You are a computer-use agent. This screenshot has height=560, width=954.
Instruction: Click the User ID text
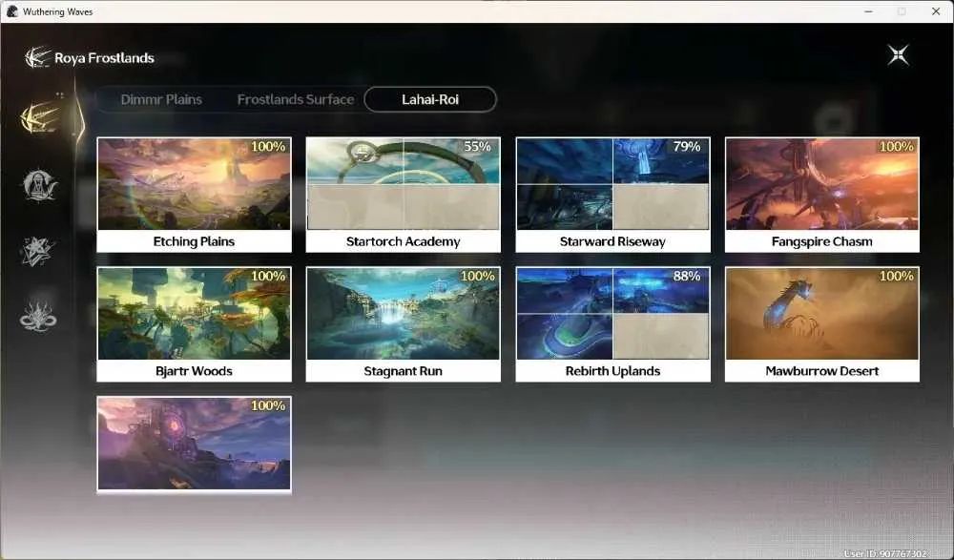point(884,554)
